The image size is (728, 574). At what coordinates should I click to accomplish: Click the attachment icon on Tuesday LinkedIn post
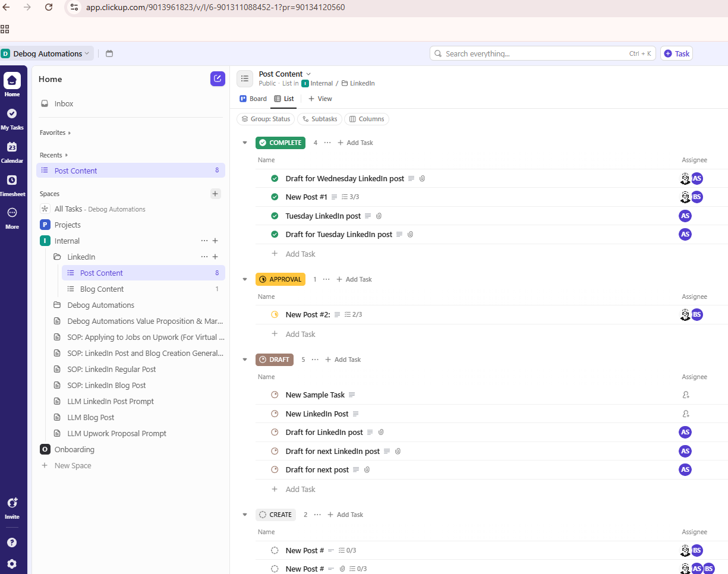point(379,216)
